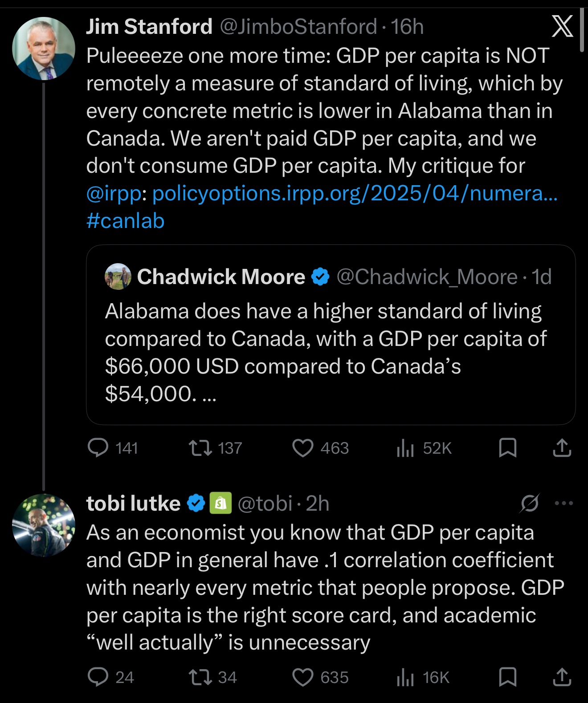
Task: Bookmark tobi lutke's tweet
Action: [508, 677]
